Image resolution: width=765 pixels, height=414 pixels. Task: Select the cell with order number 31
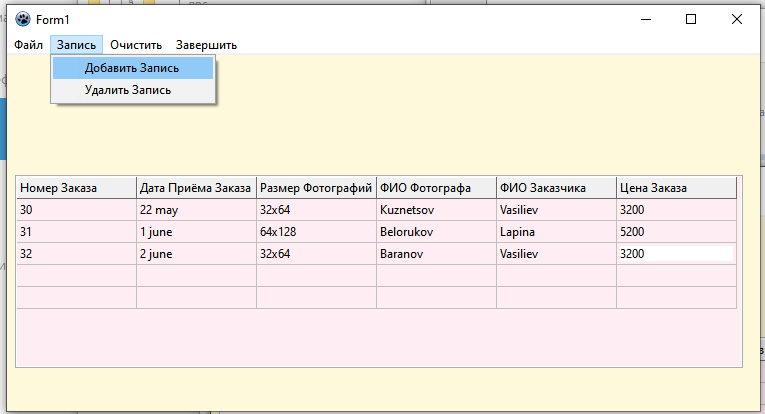[77, 232]
